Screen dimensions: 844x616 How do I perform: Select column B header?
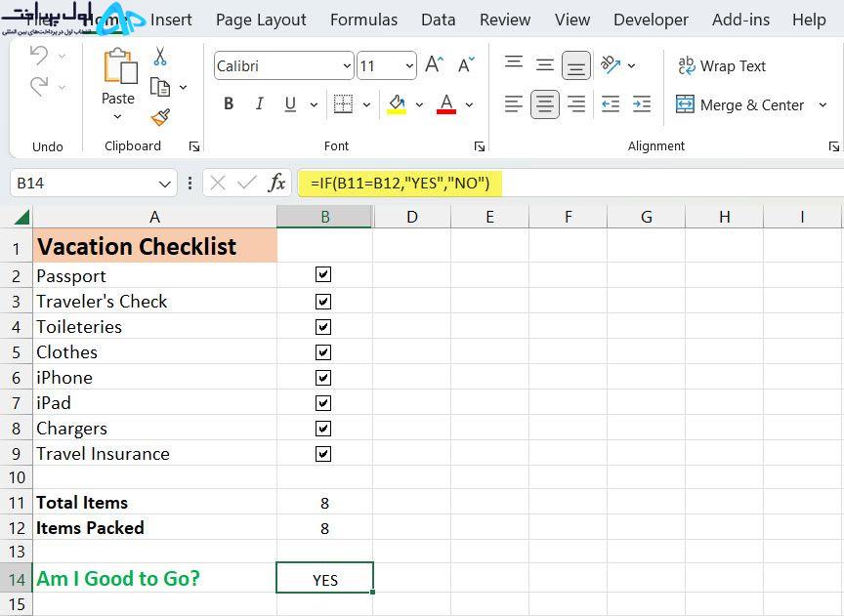pos(324,217)
